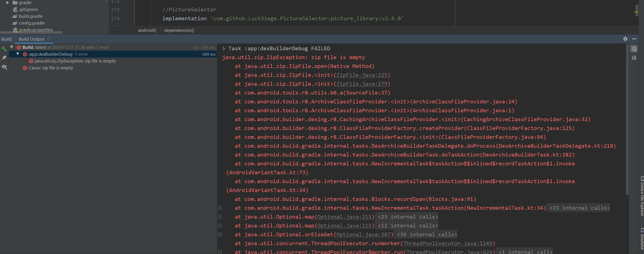Open the eye view options menu
The image size is (644, 254).
tap(4, 67)
